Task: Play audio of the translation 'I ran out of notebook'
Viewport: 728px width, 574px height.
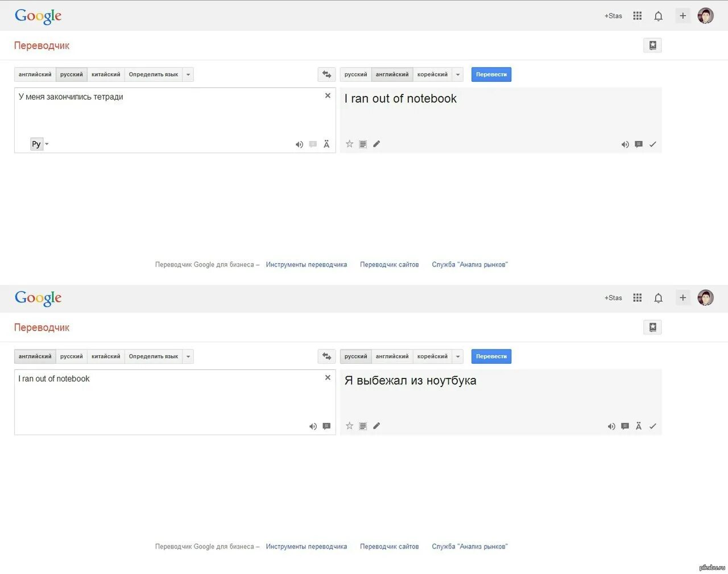Action: point(625,144)
